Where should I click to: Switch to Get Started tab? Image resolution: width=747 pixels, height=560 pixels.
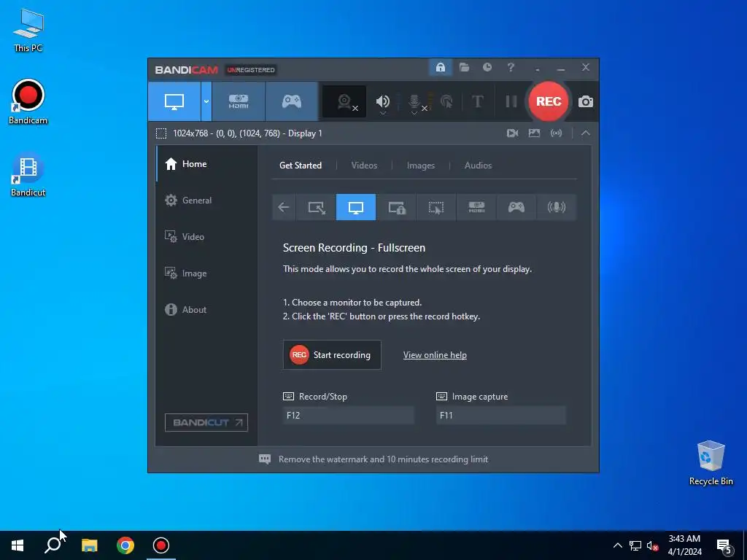300,166
